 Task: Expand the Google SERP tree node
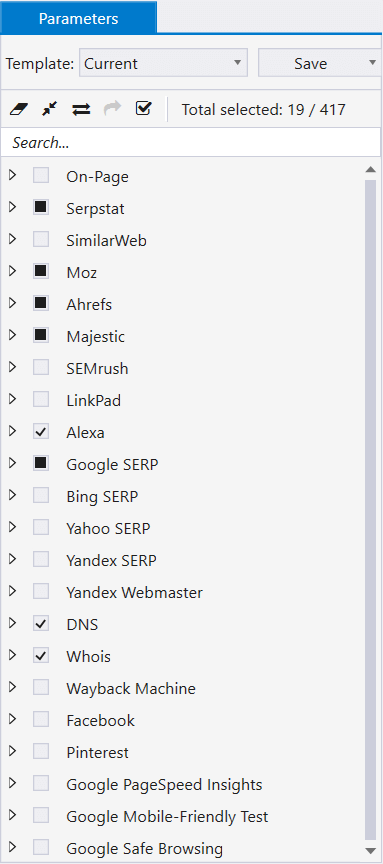click(x=13, y=463)
